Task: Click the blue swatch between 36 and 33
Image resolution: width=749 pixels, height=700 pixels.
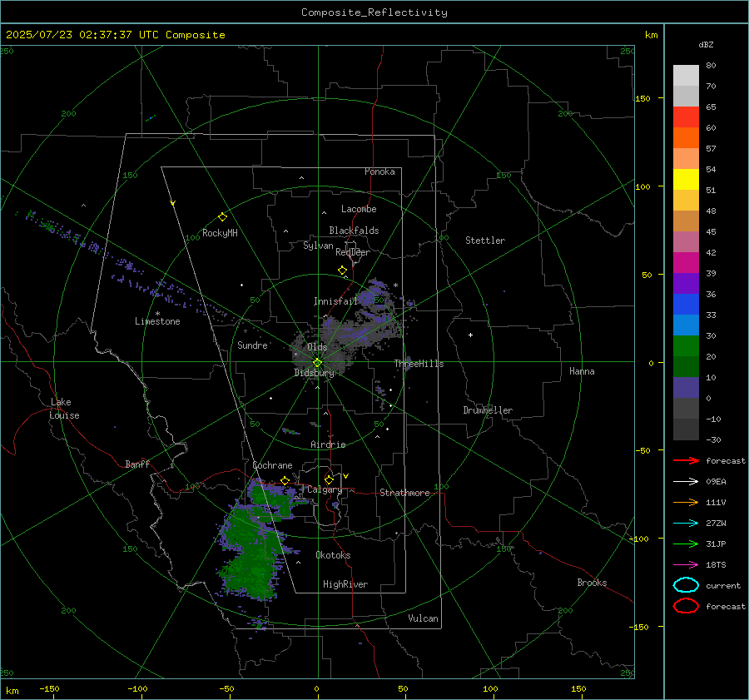Action: [x=686, y=304]
